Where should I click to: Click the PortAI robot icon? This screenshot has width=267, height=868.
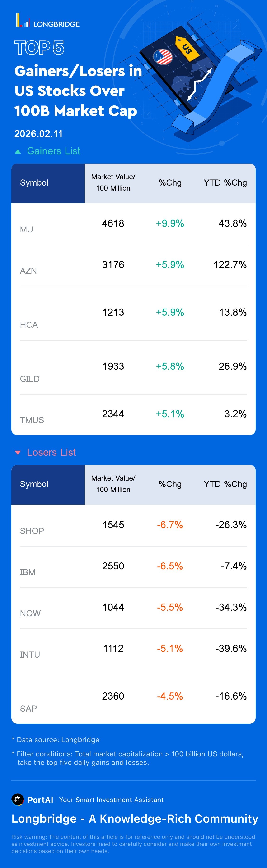click(x=18, y=799)
